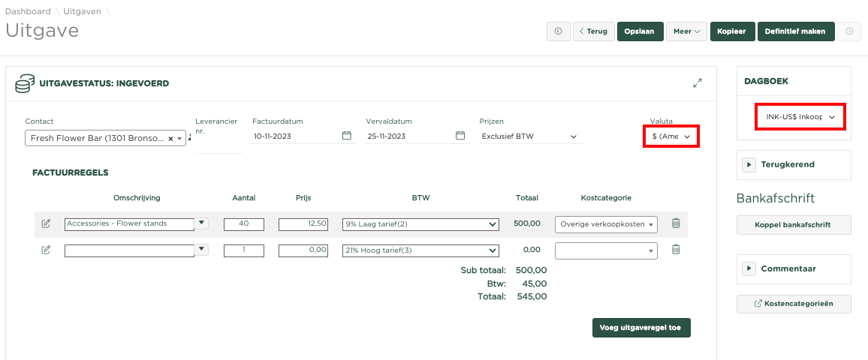Image resolution: width=868 pixels, height=360 pixels.
Task: Click Voeg uitgaveregel toe button
Action: point(641,328)
